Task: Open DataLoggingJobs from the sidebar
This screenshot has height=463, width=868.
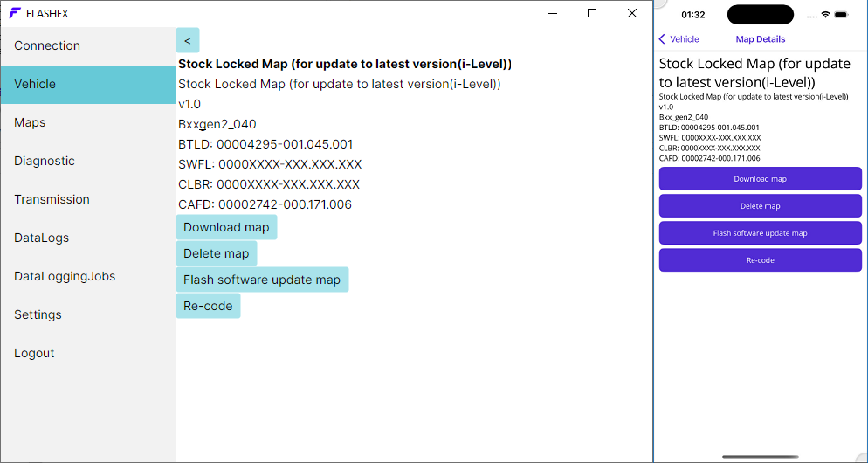Action: tap(65, 276)
